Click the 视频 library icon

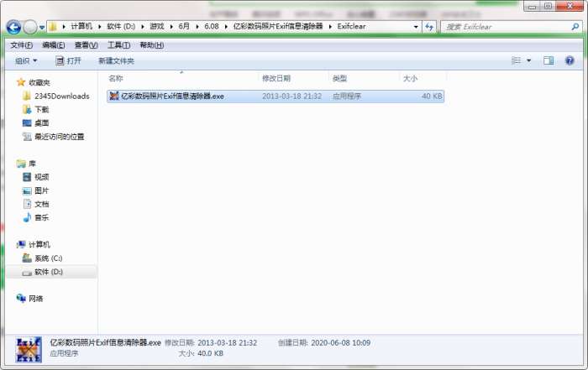27,177
